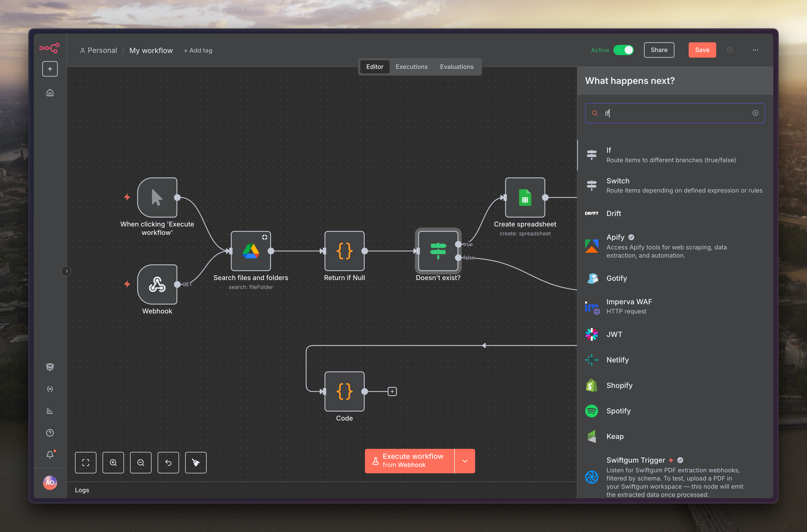Open the help question mark icon
The width and height of the screenshot is (807, 532).
pos(50,433)
